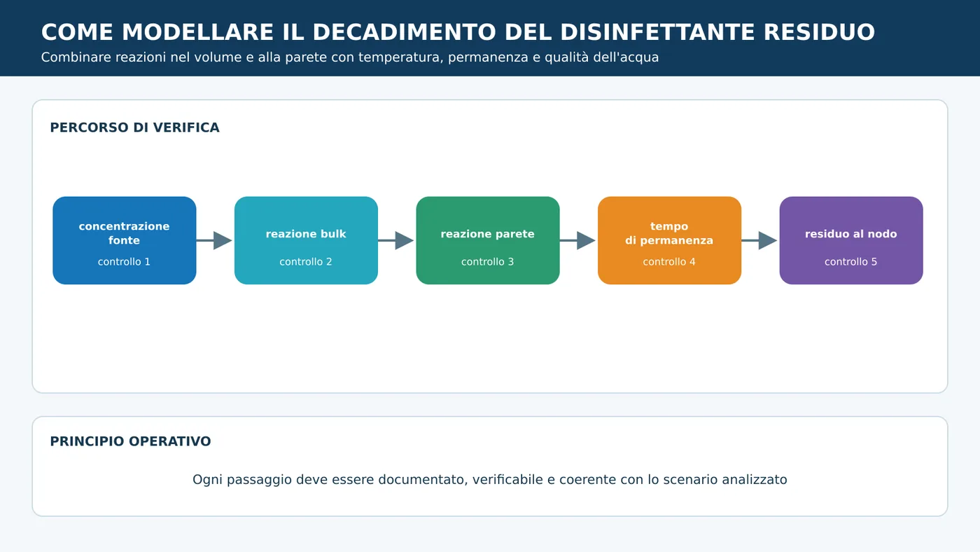980x552 pixels.
Task: Click the "PRINCIPIO OPERATIVO" heading
Action: coord(130,441)
